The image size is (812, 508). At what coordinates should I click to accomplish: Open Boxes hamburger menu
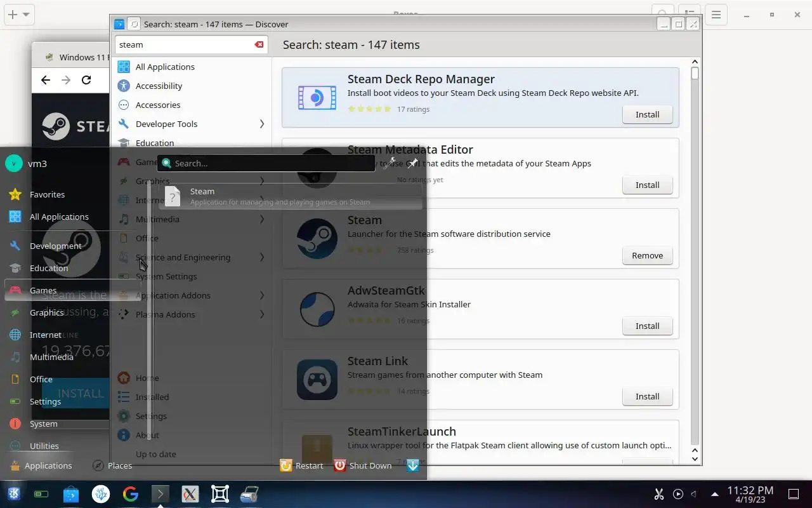click(x=716, y=15)
